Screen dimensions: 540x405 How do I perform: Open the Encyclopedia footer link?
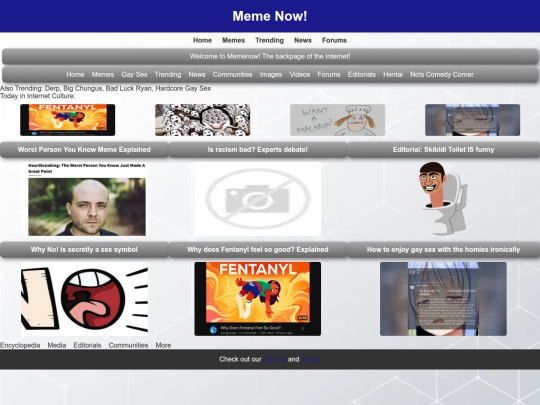coord(20,345)
